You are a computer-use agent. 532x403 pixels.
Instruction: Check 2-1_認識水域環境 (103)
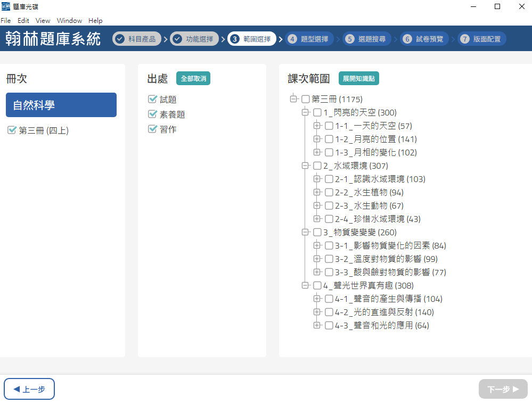click(x=329, y=179)
